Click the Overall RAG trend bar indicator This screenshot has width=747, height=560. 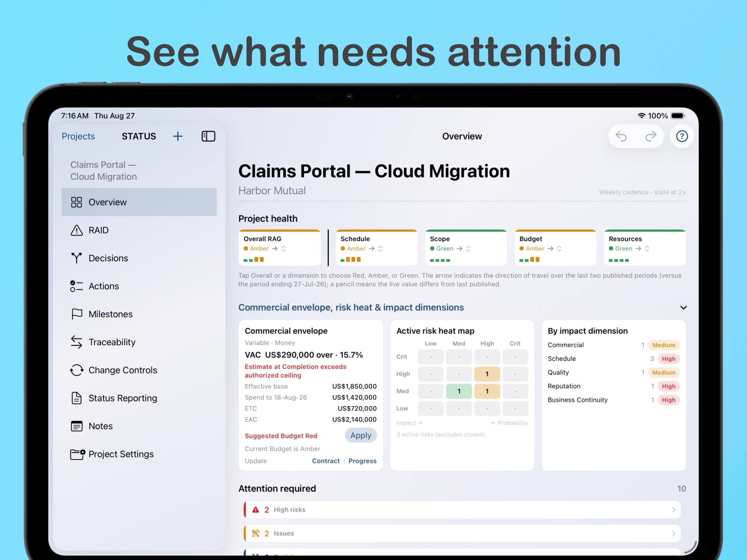pyautogui.click(x=254, y=259)
